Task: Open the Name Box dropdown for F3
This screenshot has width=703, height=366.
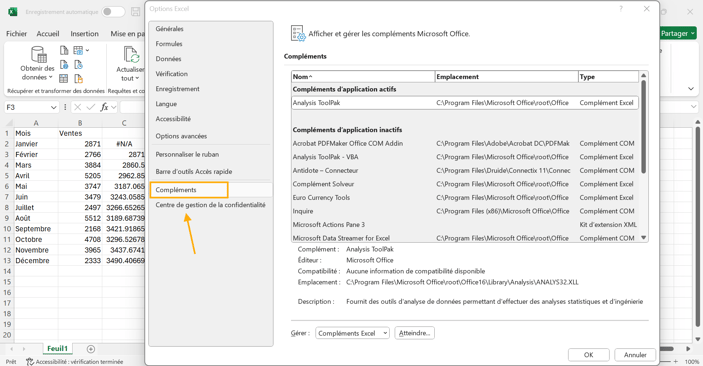Action: pos(53,108)
